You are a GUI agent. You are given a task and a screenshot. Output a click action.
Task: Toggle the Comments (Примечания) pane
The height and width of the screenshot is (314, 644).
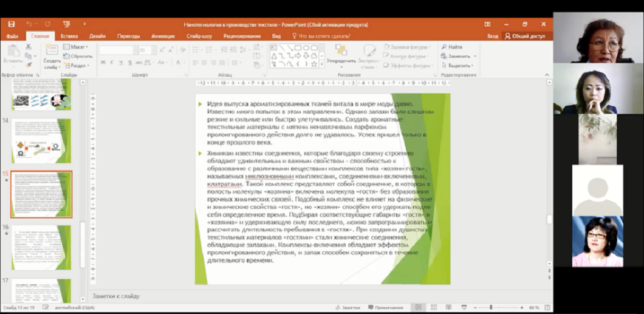pos(385,307)
